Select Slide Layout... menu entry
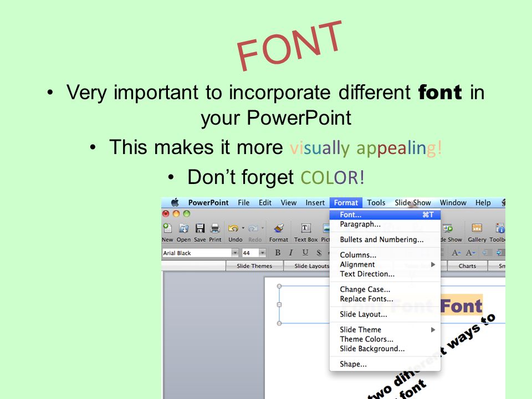 point(385,314)
